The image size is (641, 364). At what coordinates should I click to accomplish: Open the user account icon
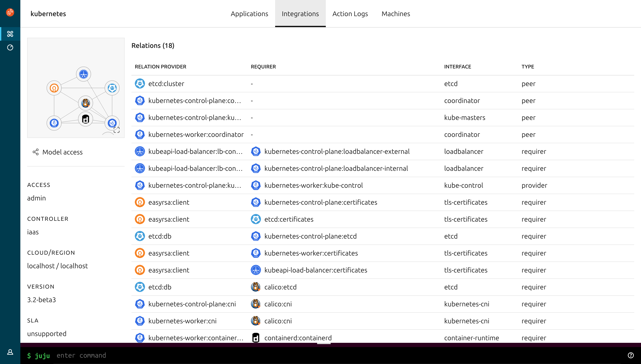[x=10, y=352]
